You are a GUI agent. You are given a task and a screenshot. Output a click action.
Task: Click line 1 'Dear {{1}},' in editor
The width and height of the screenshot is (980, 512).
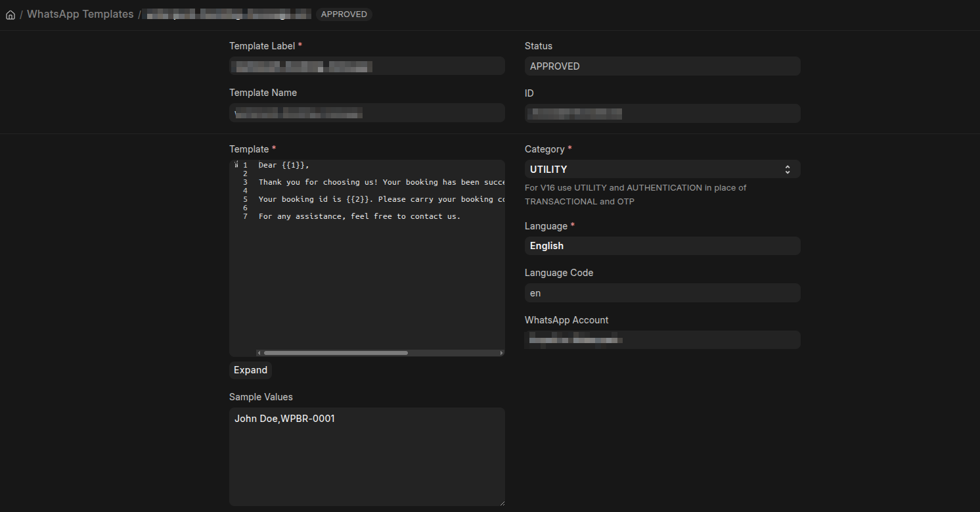[284, 165]
